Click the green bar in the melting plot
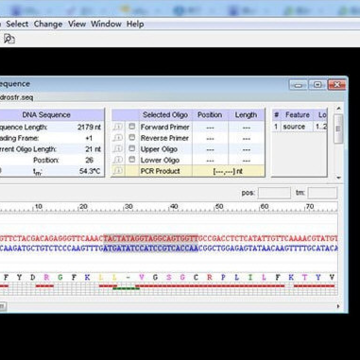The image size is (360, 360). pyautogui.click(x=126, y=288)
